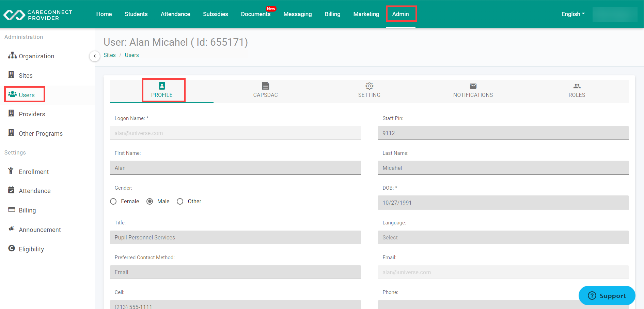Screen dimensions: 644x309
Task: Click the Other Programs building icon
Action: pyautogui.click(x=11, y=133)
